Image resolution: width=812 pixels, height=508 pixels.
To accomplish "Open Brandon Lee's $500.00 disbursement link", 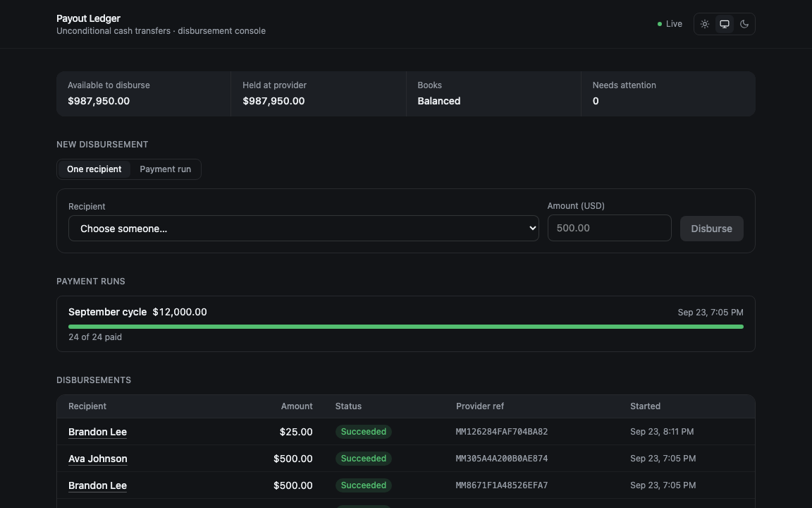I will pos(97,485).
